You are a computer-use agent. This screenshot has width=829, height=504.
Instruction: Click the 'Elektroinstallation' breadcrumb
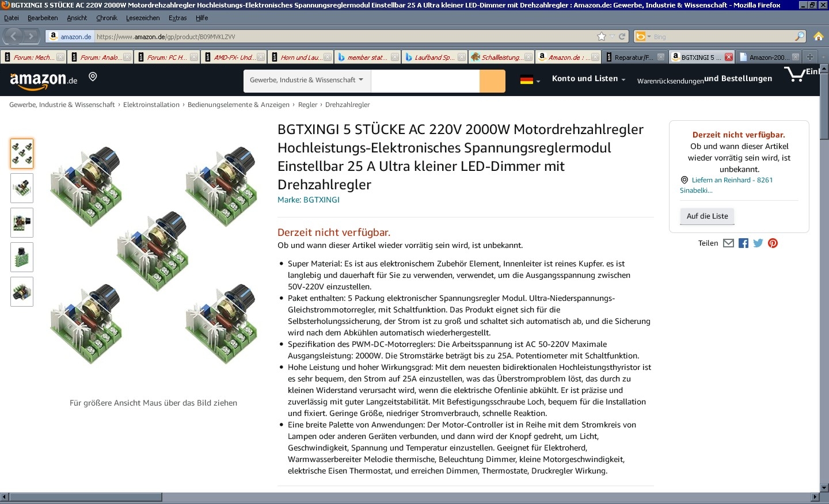[151, 105]
